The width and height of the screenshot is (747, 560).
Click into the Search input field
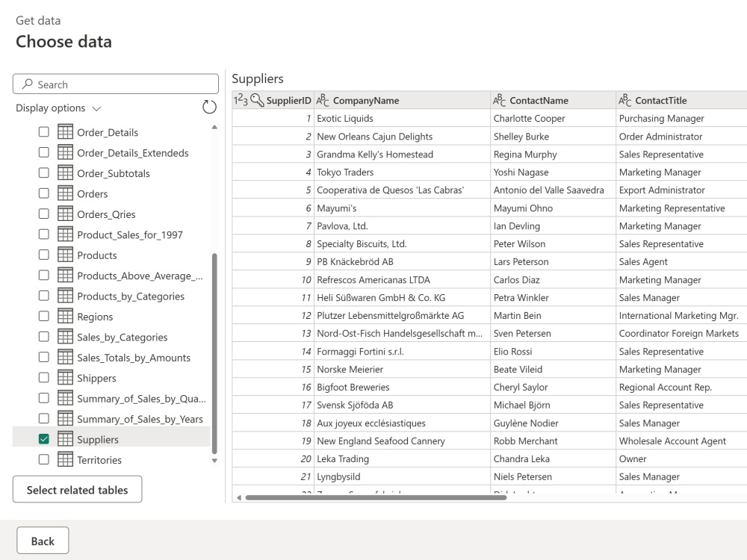116,84
